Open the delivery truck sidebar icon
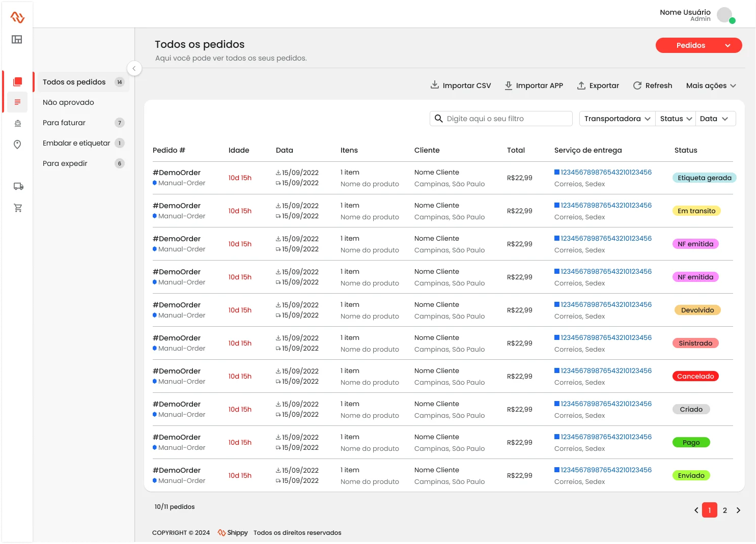 pyautogui.click(x=18, y=186)
